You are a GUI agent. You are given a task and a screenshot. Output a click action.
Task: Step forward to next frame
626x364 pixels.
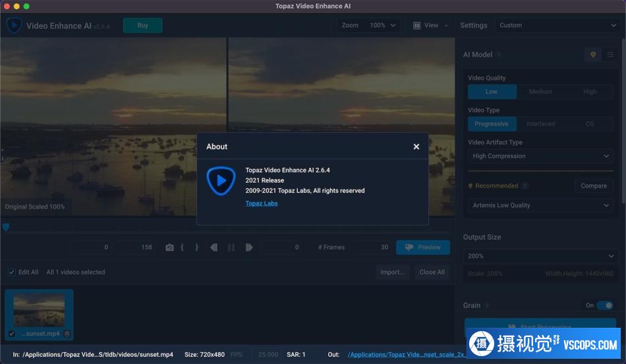tap(248, 247)
